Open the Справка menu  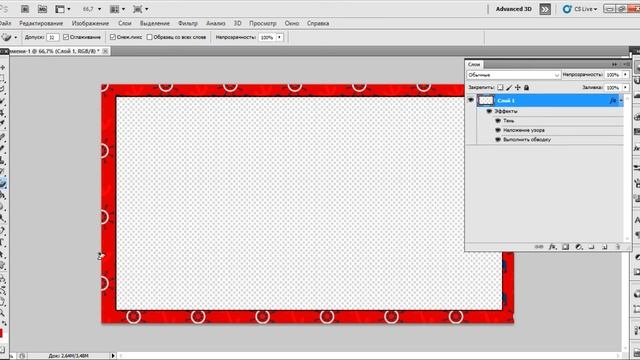(318, 23)
